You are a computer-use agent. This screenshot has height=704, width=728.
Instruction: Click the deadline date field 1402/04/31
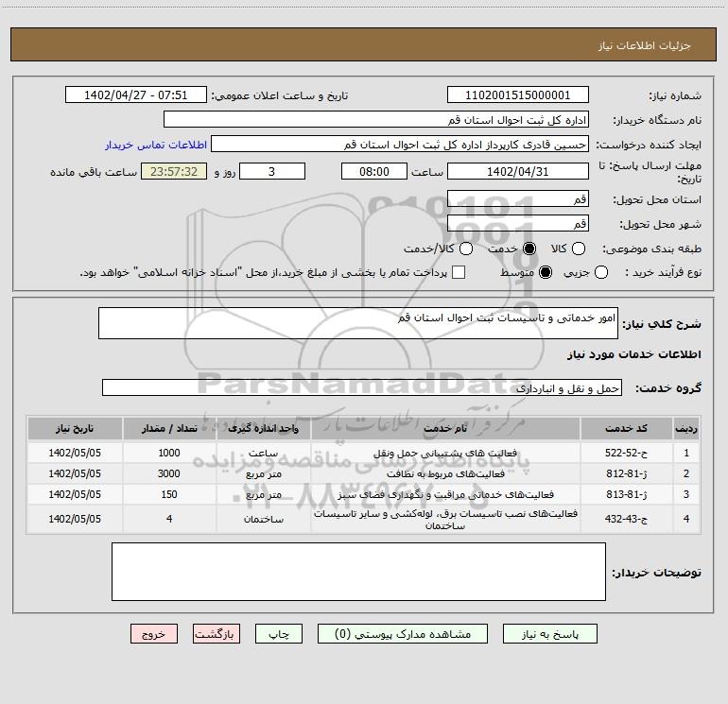pyautogui.click(x=518, y=171)
